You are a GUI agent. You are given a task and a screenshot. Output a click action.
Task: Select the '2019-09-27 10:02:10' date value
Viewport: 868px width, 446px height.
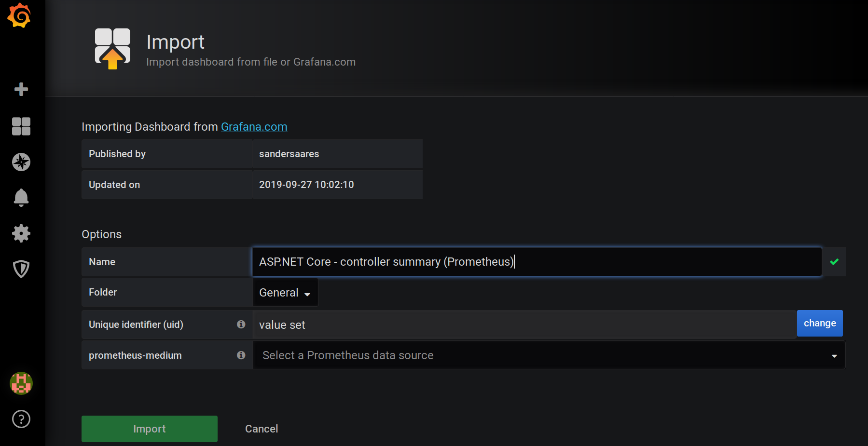tap(306, 185)
